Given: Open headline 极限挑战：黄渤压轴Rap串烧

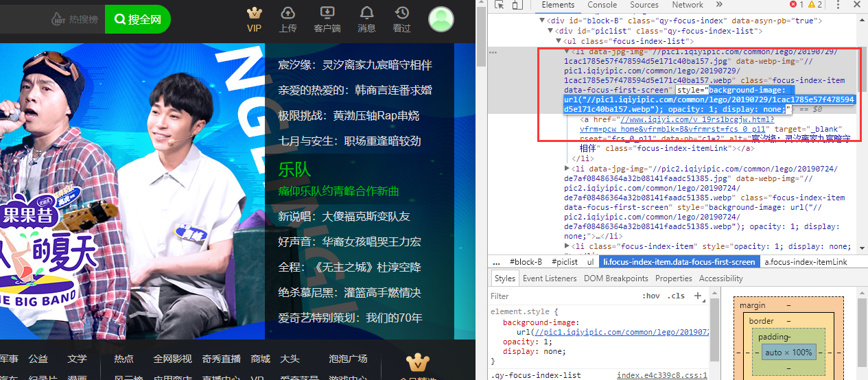Looking at the screenshot, I should point(348,116).
